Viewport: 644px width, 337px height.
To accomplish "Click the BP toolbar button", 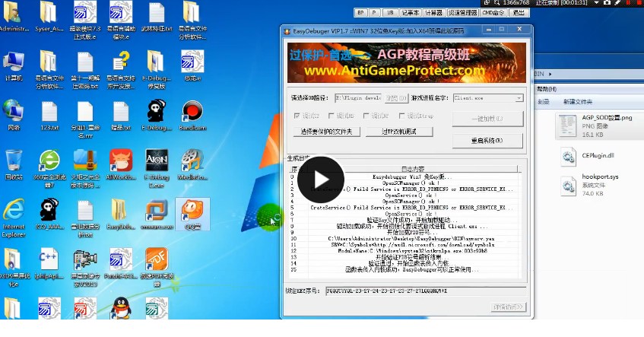I will pos(360,13).
